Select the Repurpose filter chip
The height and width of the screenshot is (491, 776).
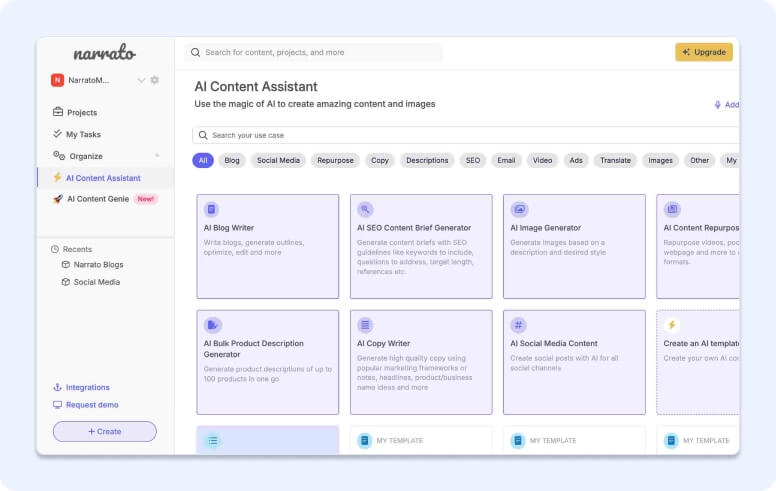tap(335, 160)
